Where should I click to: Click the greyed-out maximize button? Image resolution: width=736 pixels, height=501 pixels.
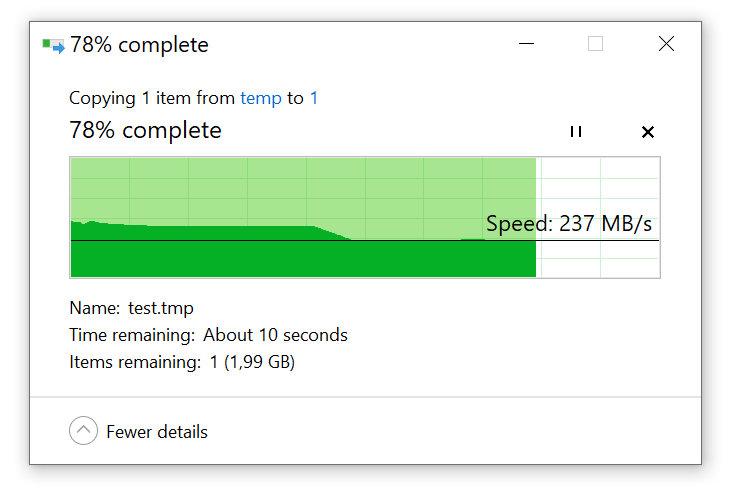tap(596, 44)
